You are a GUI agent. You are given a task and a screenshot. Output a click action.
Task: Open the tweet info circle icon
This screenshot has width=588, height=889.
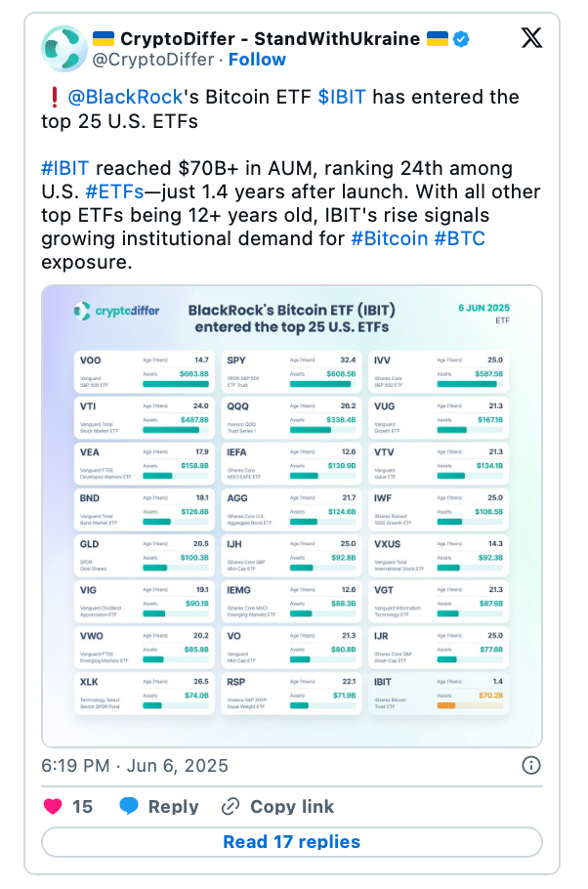530,765
